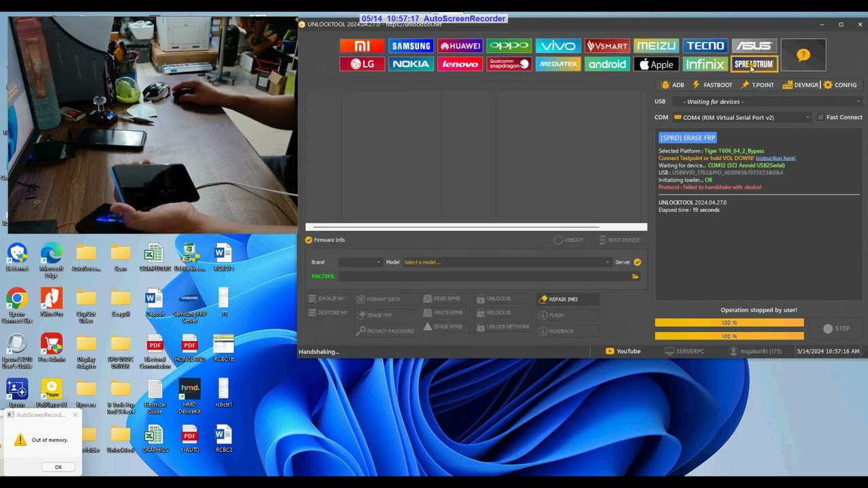Choose the Android platform tile
This screenshot has height=488, width=868.
point(607,64)
